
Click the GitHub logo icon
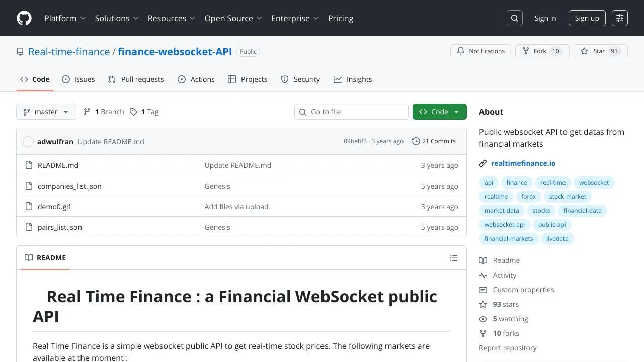click(24, 18)
